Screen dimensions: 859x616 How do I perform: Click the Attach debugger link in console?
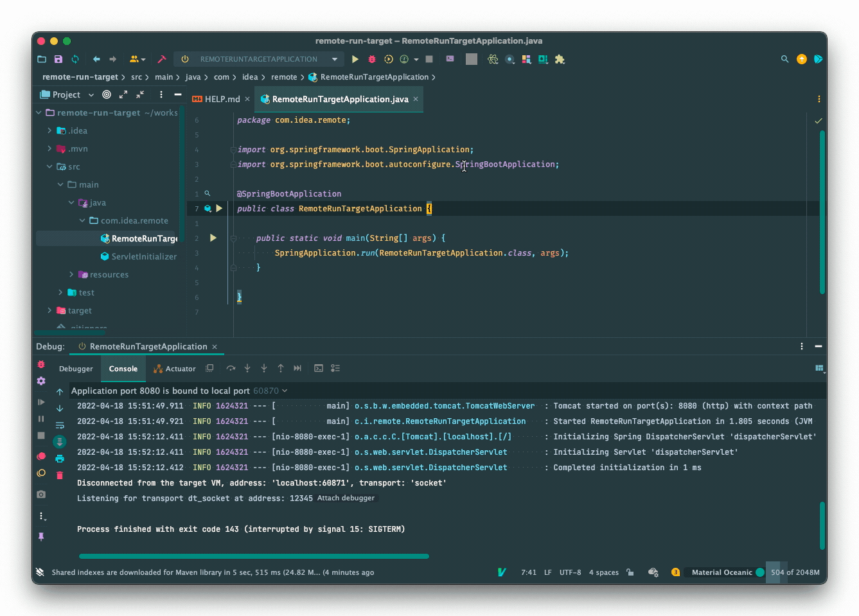pyautogui.click(x=346, y=498)
